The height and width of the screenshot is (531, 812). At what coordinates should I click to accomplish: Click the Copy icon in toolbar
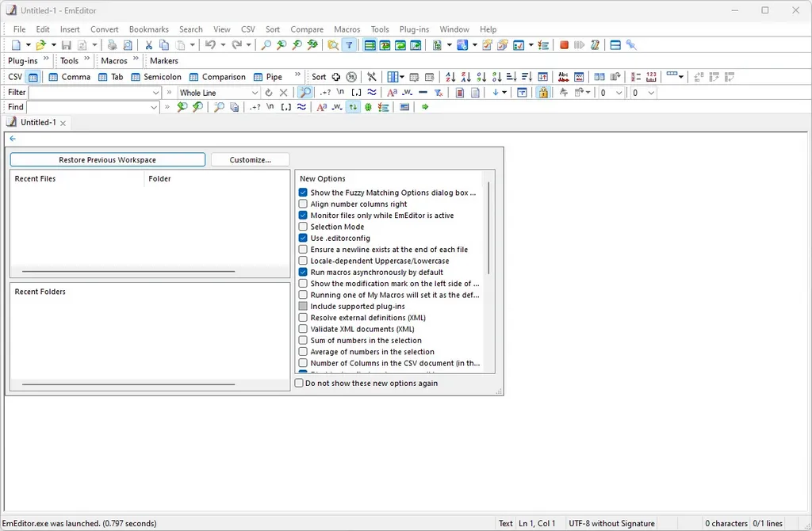(164, 45)
